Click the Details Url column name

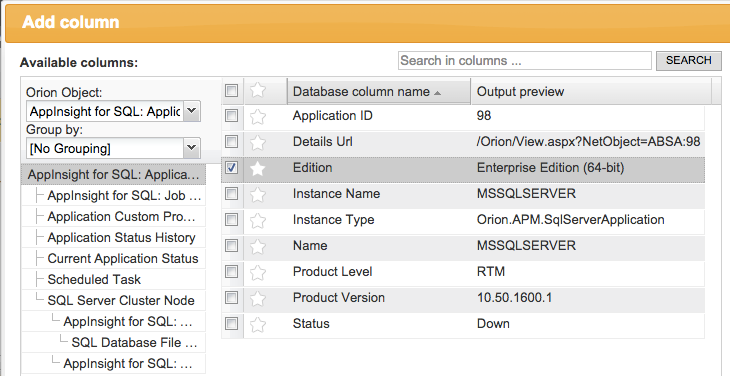pos(323,142)
